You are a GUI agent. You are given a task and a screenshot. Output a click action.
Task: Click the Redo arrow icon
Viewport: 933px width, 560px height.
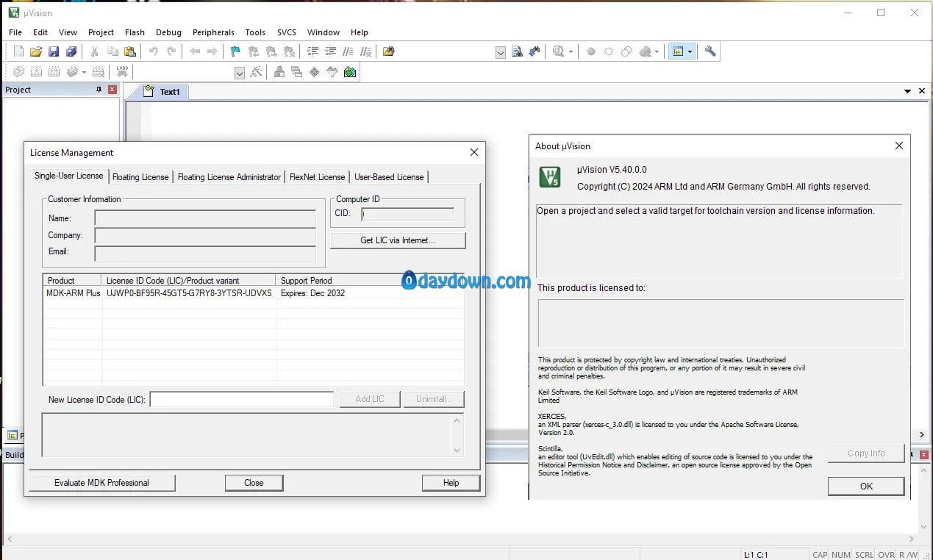171,51
